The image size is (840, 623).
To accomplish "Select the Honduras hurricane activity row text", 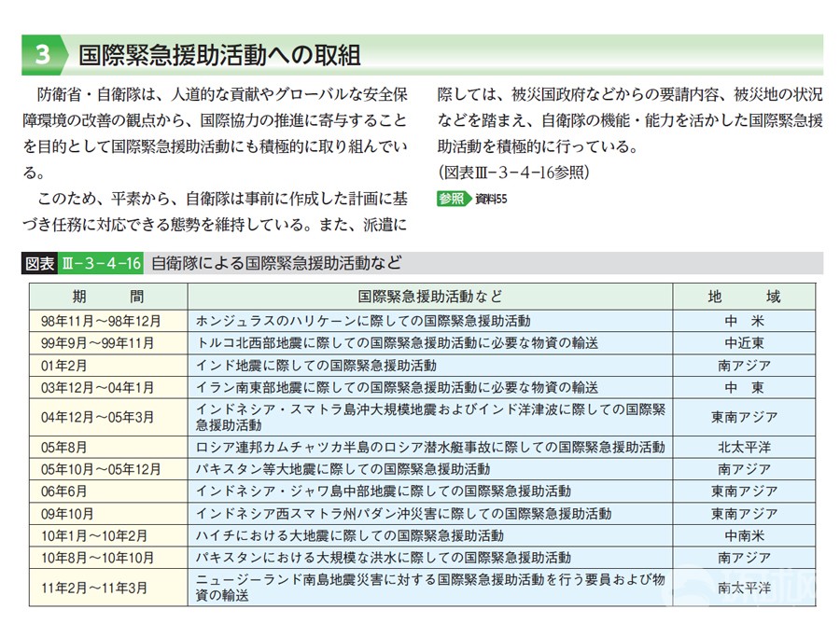I will [x=362, y=320].
